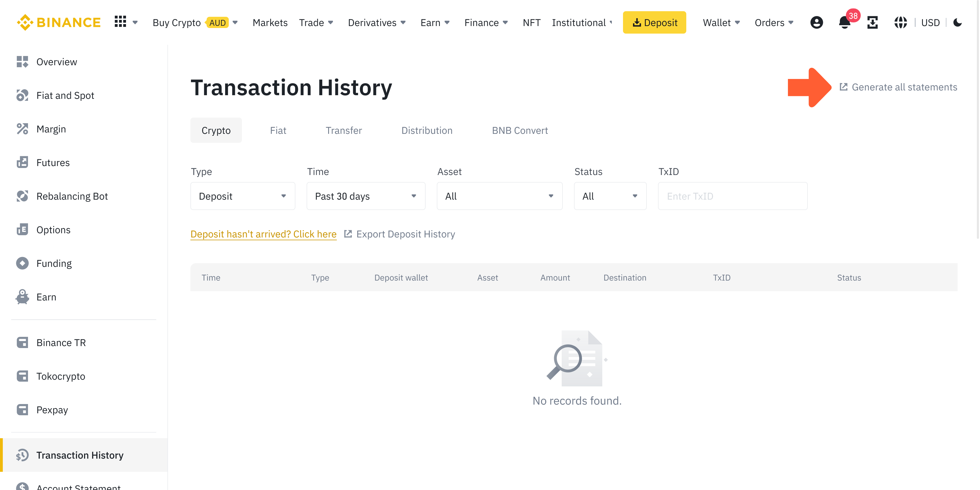
Task: Open the Rebalancing Bot section
Action: coord(72,196)
